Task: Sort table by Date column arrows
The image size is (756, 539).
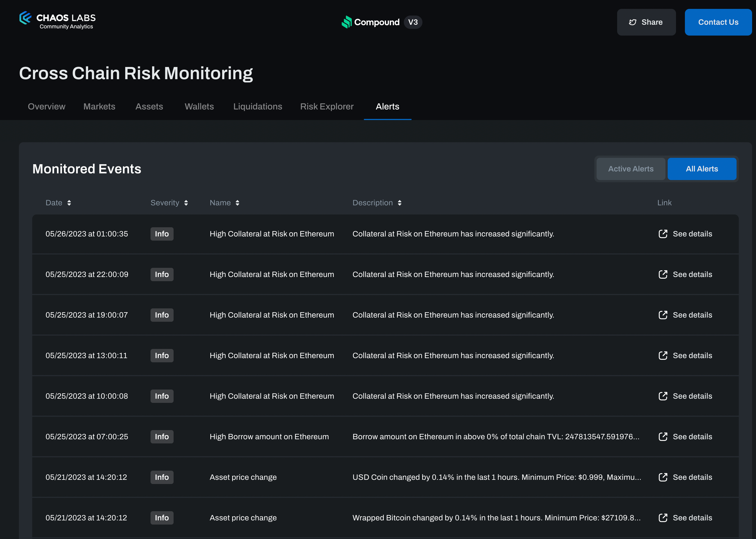Action: tap(69, 203)
